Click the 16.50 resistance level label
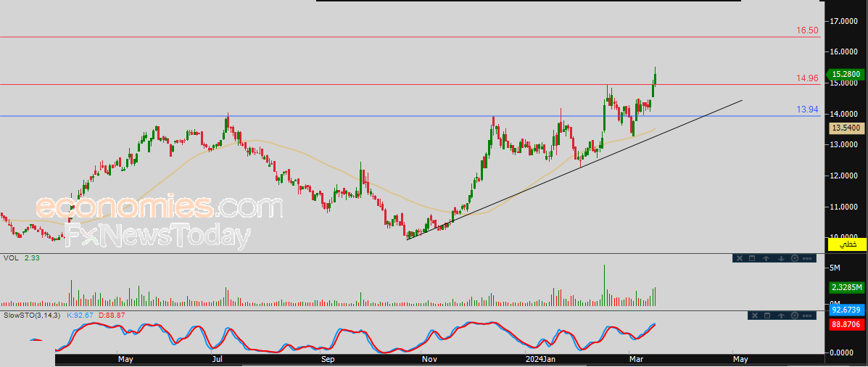868x367 pixels. tap(808, 30)
